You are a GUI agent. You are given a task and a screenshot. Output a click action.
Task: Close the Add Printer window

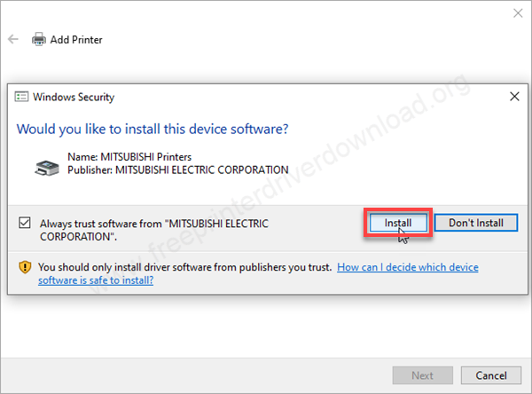[x=518, y=13]
